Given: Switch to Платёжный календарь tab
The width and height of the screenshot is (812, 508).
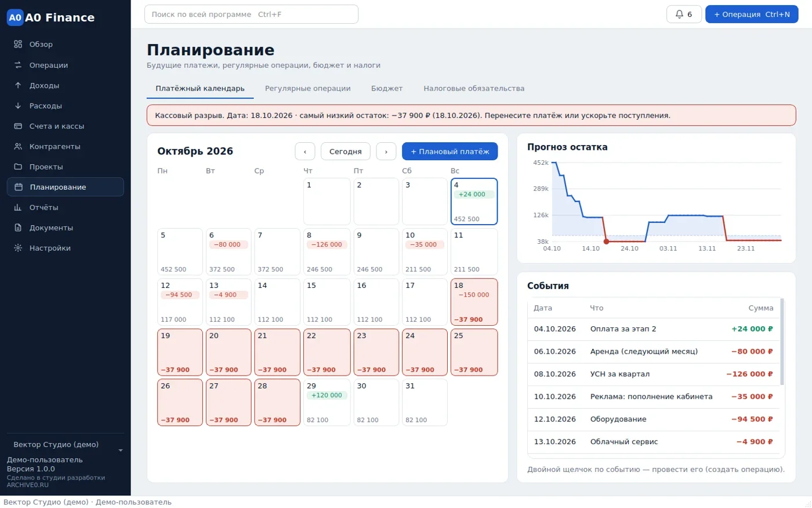Looking at the screenshot, I should (200, 88).
